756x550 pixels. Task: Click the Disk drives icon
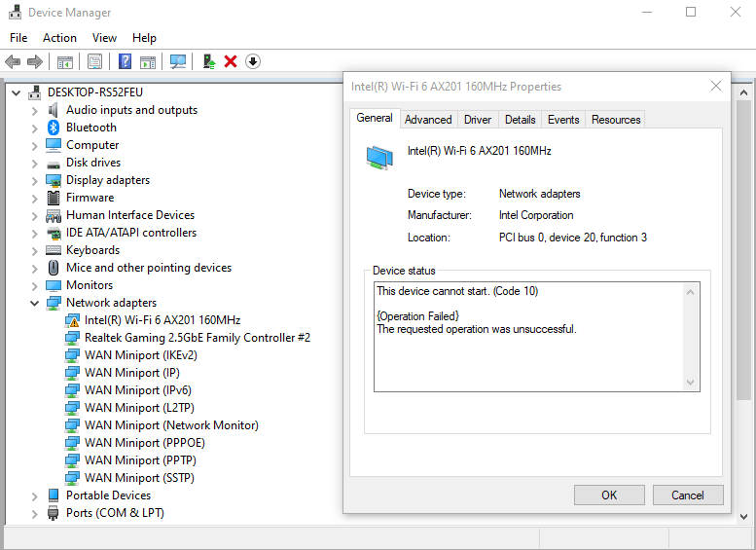tap(54, 165)
